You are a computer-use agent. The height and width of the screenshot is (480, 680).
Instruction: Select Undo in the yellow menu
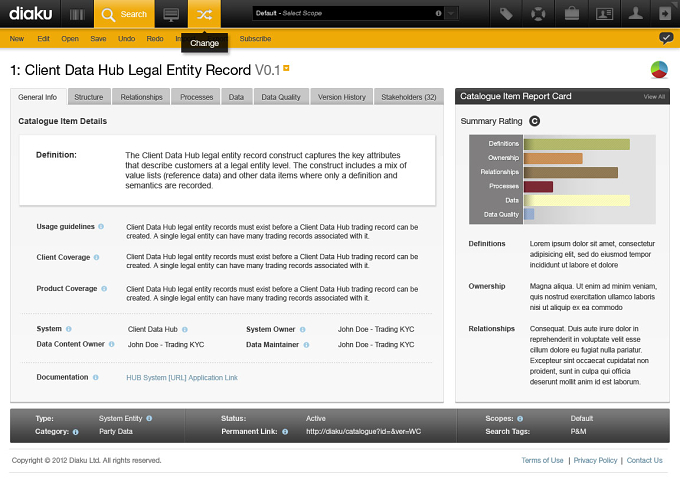[x=127, y=39]
